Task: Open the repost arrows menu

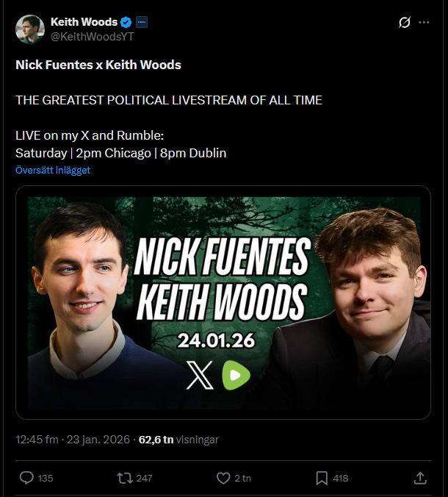Action: (x=125, y=478)
